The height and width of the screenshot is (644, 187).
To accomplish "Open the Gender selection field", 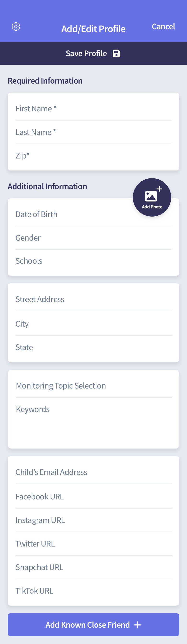I will pos(93,238).
